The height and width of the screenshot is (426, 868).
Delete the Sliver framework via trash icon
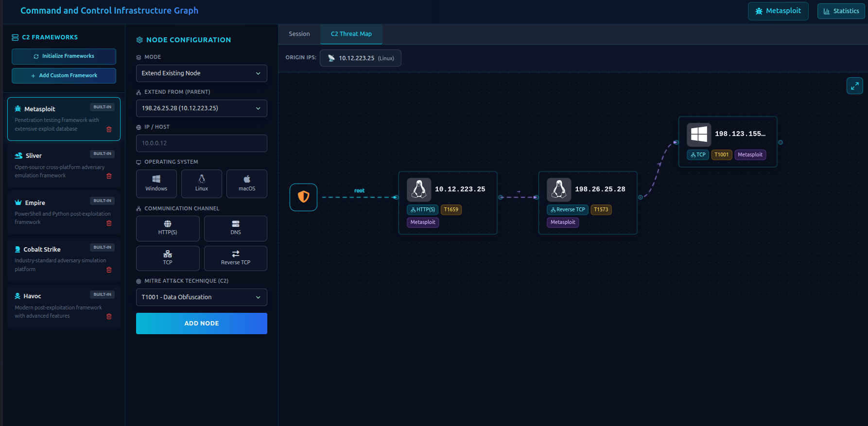point(109,176)
